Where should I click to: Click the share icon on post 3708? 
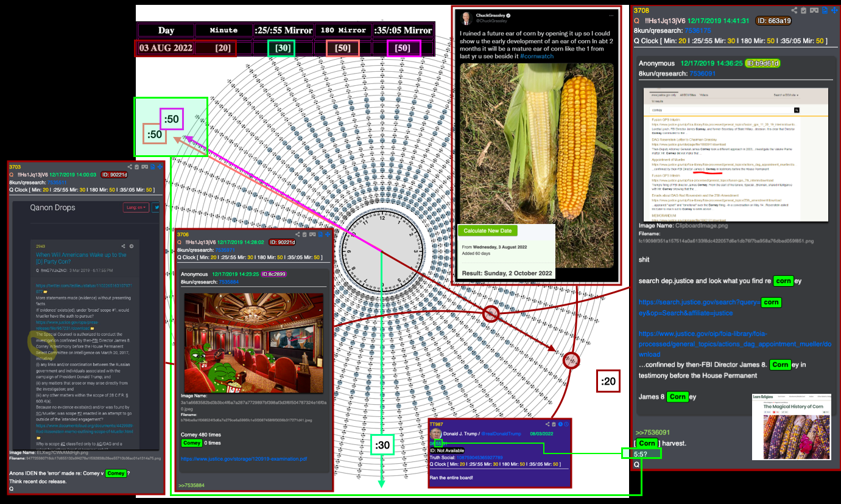[x=794, y=10]
